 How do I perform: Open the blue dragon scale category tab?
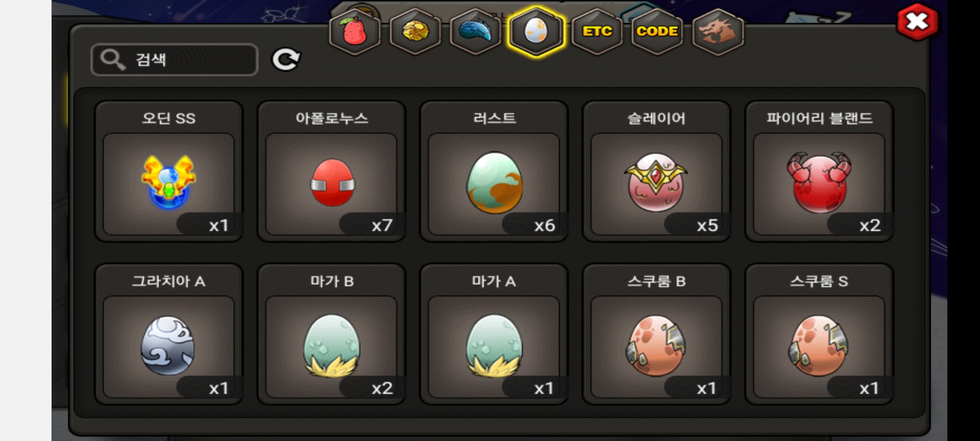tap(476, 32)
